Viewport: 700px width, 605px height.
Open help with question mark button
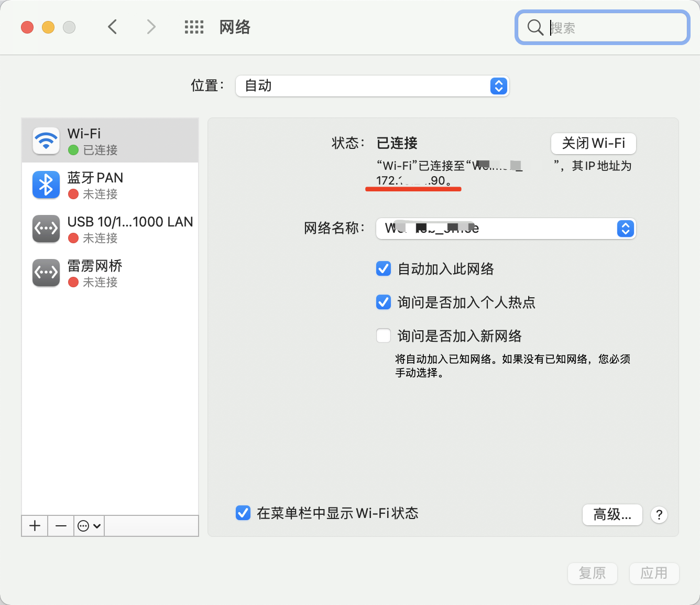pyautogui.click(x=659, y=515)
